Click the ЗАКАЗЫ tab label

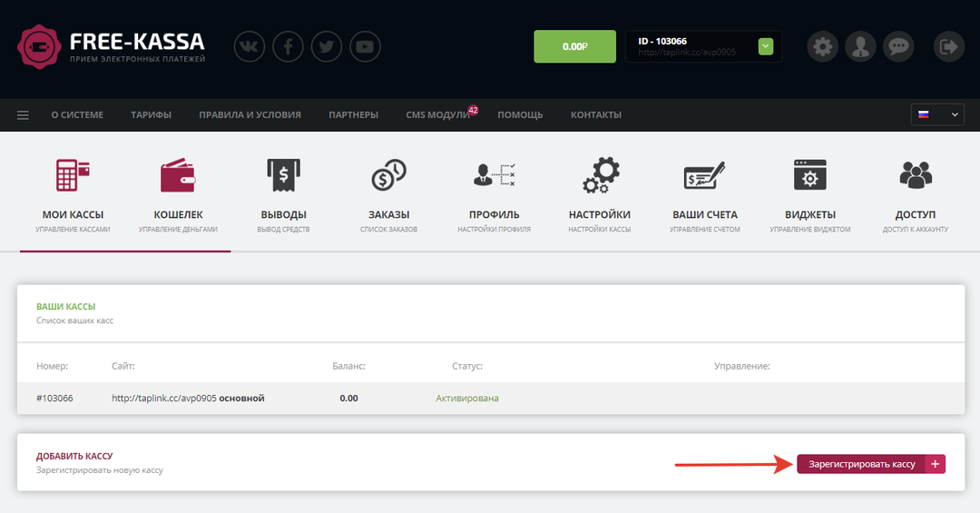point(388,214)
